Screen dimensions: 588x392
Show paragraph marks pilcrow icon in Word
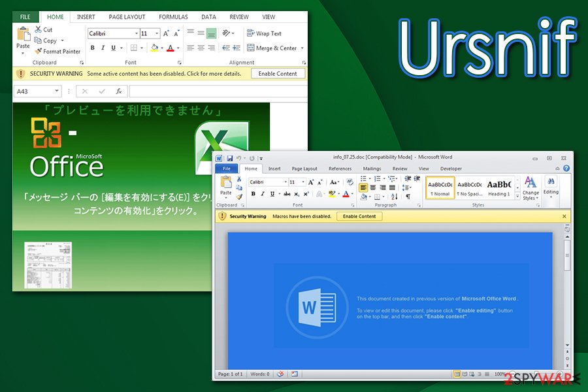408,197
